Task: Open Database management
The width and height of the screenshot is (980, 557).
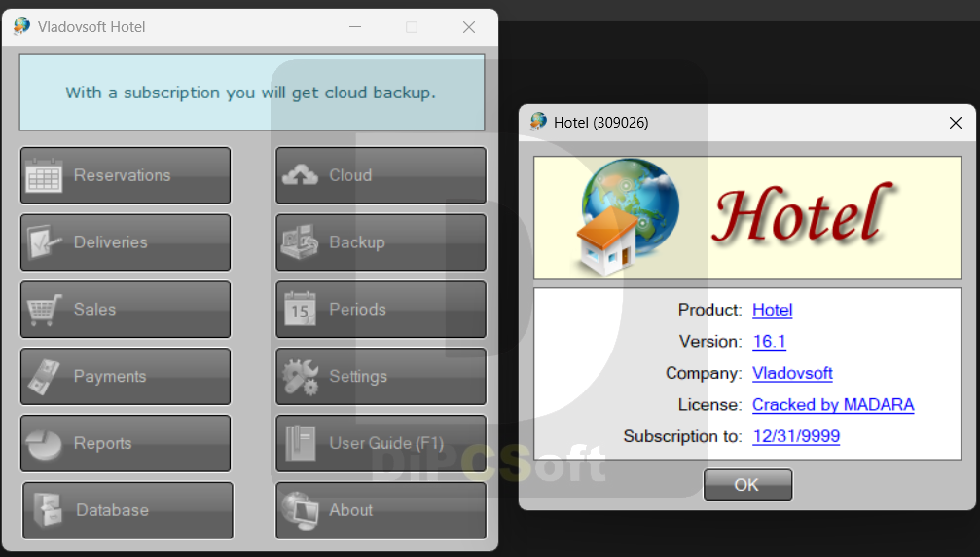Action: tap(128, 510)
